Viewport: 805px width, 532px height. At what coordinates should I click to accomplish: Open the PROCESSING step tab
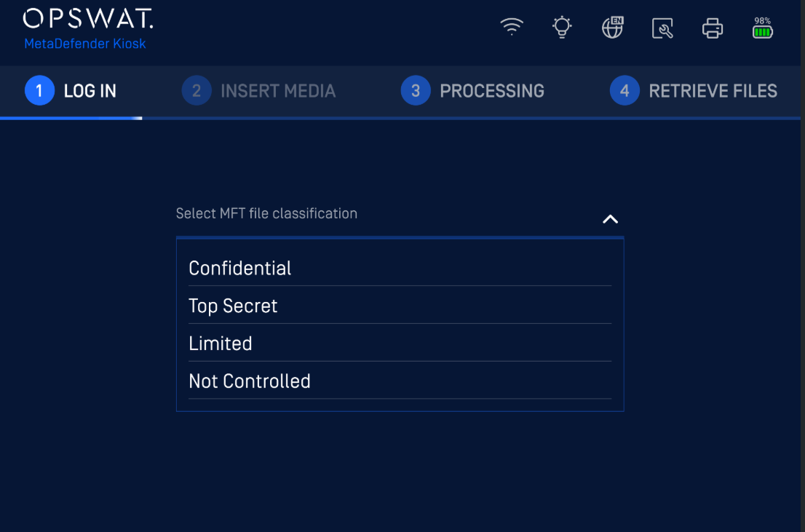(492, 91)
